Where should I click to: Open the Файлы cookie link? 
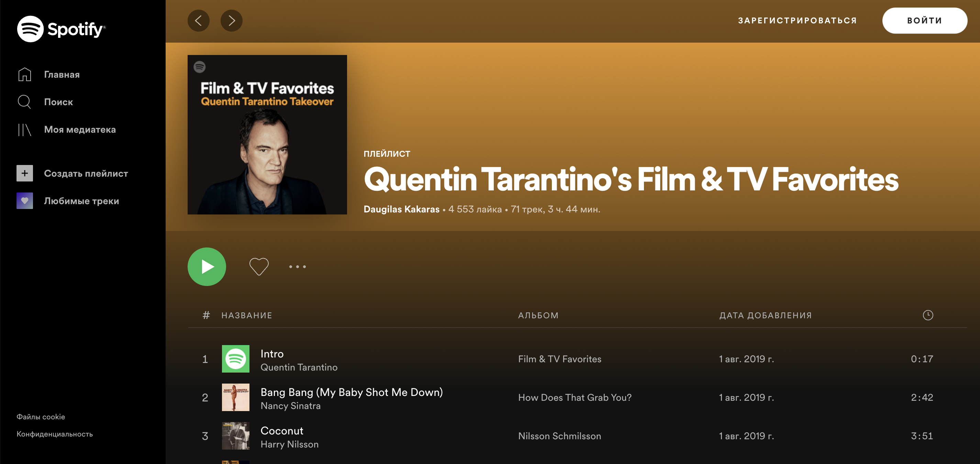pyautogui.click(x=41, y=417)
